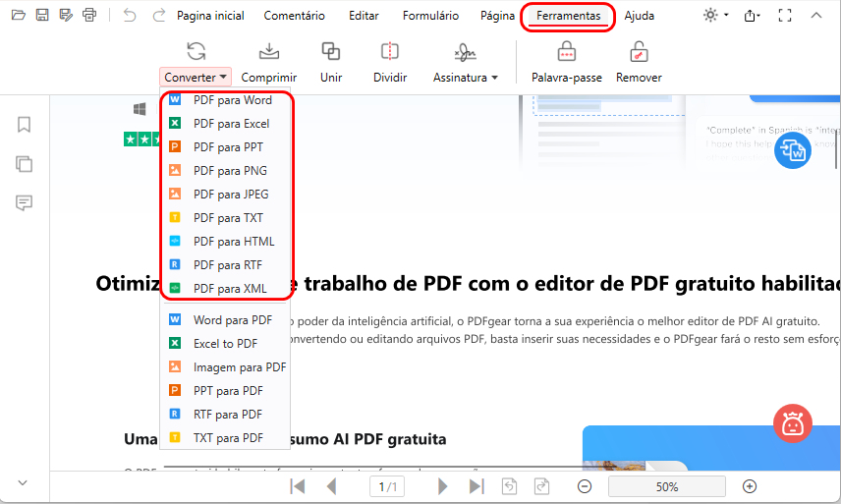Open a file with the folder icon

[19, 15]
